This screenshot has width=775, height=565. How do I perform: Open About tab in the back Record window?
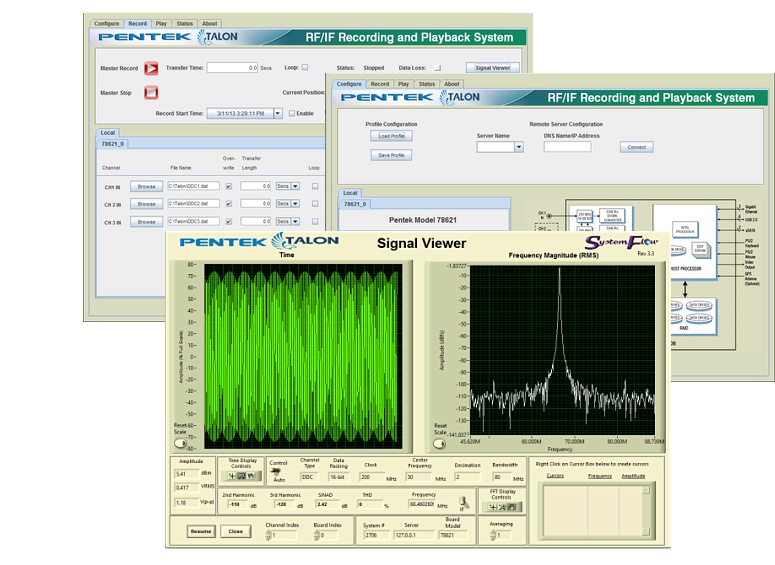pos(210,24)
